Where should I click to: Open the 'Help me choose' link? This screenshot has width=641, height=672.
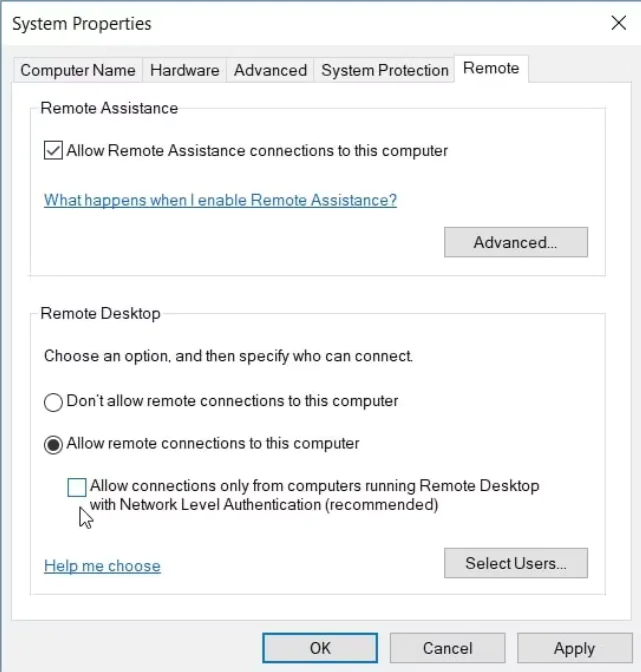tap(102, 566)
